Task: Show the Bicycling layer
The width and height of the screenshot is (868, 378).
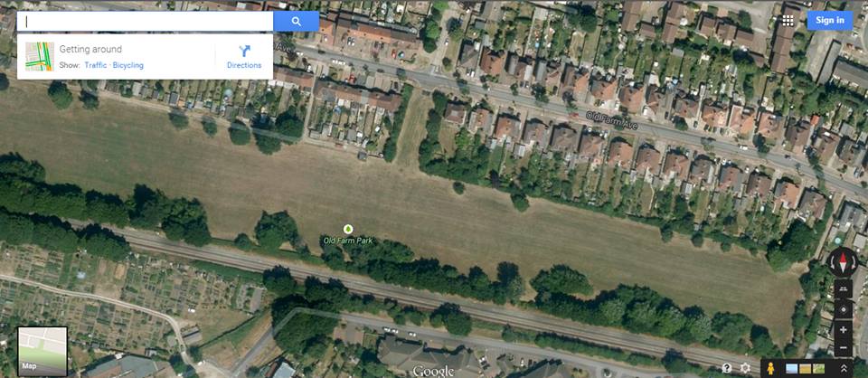Action: [x=127, y=65]
